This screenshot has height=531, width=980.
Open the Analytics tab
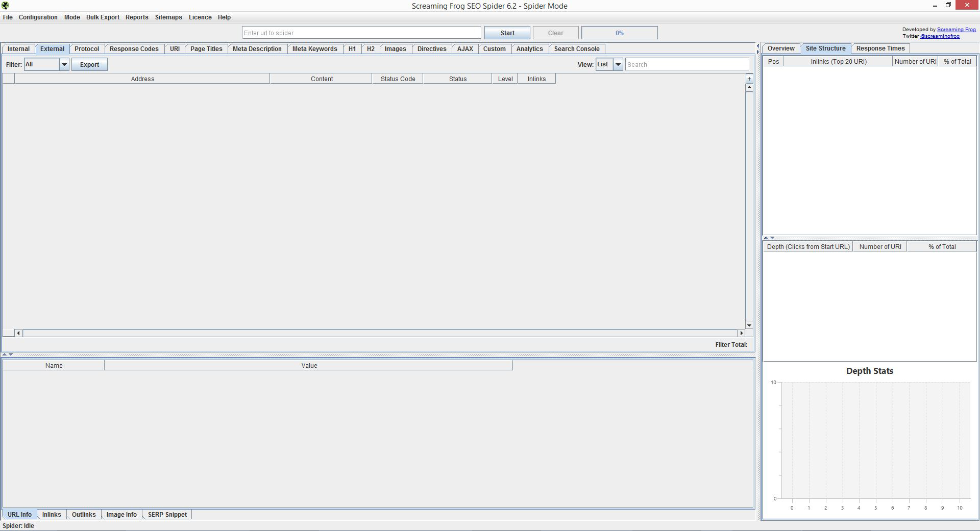click(530, 49)
